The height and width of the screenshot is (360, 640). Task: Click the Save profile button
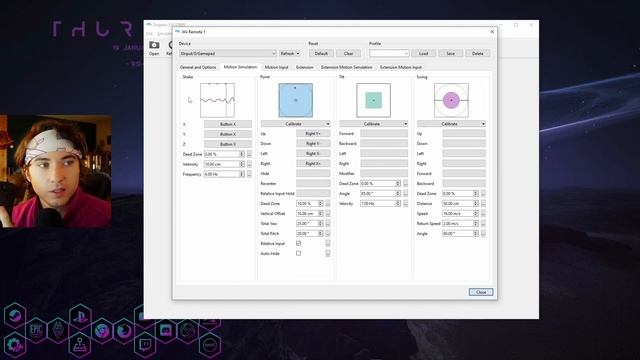click(451, 53)
